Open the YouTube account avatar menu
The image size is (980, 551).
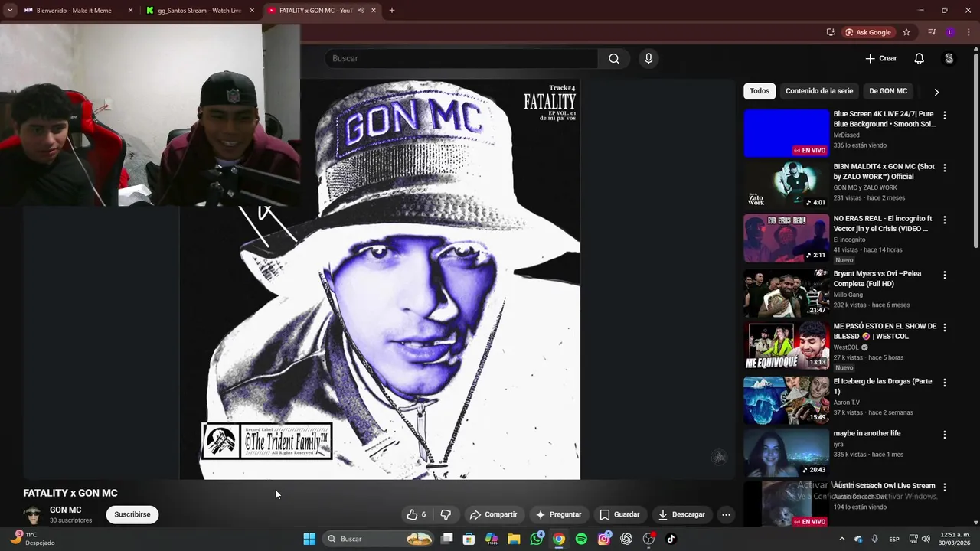coord(949,58)
